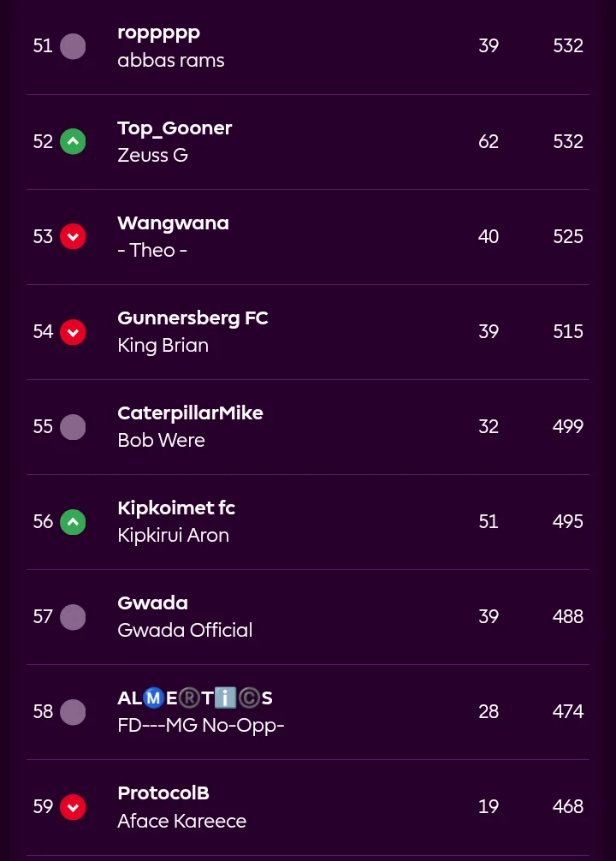Screen dimensions: 616x861
Task: Select the CaterpillarMike team name
Action: click(190, 413)
